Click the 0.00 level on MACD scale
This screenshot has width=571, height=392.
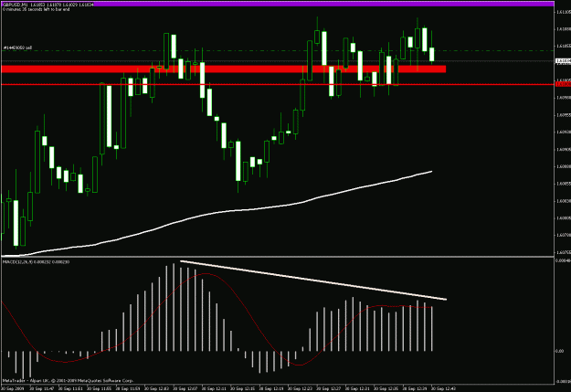coord(559,351)
